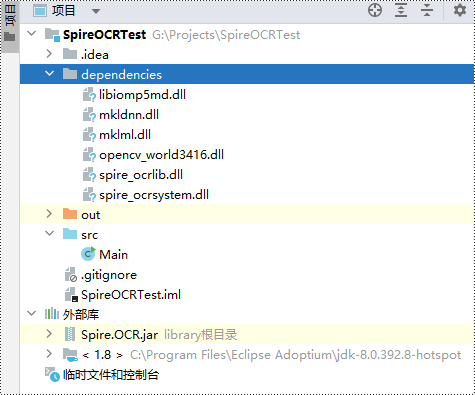Click the 临时文件和控制台 icon

click(53, 374)
